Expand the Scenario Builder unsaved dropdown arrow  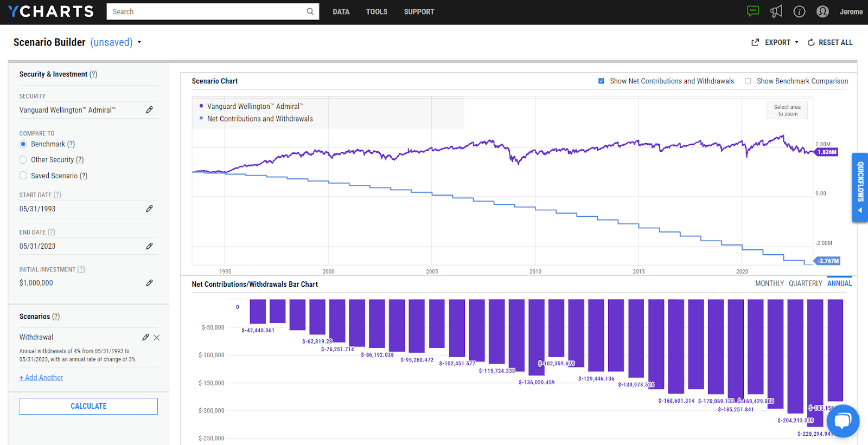click(139, 42)
